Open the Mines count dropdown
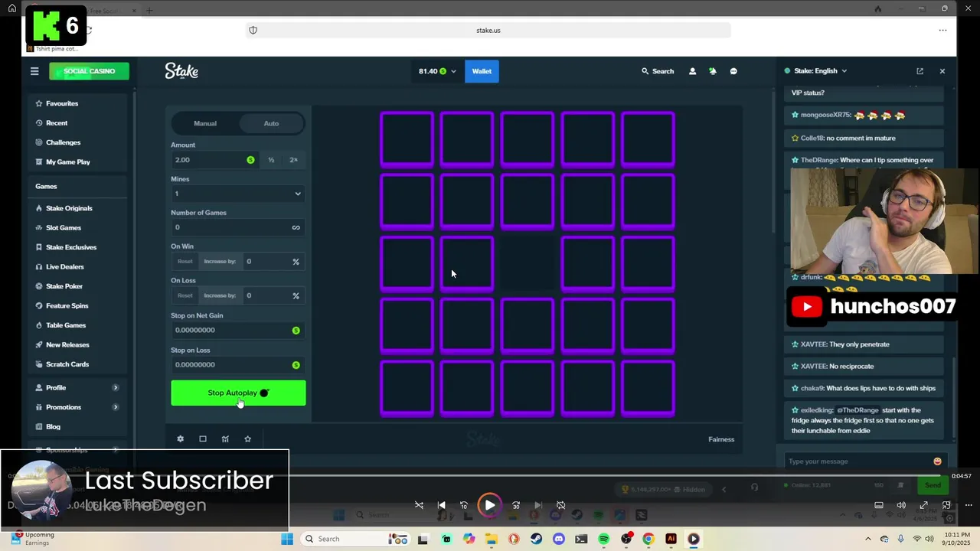This screenshot has height=551, width=980. point(238,194)
